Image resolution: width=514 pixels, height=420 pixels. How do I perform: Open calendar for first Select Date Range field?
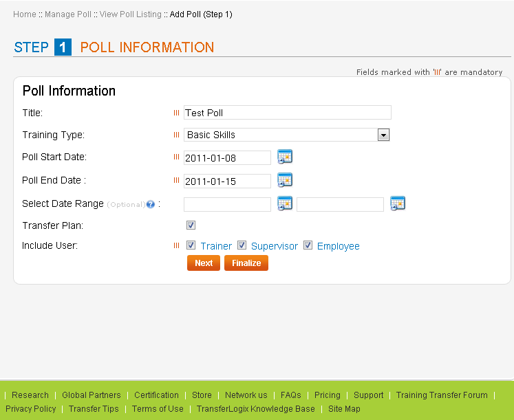[285, 203]
